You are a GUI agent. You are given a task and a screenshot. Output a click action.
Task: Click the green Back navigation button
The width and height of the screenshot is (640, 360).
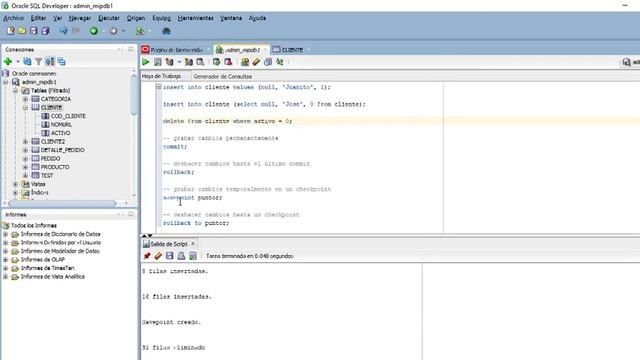tap(94, 31)
